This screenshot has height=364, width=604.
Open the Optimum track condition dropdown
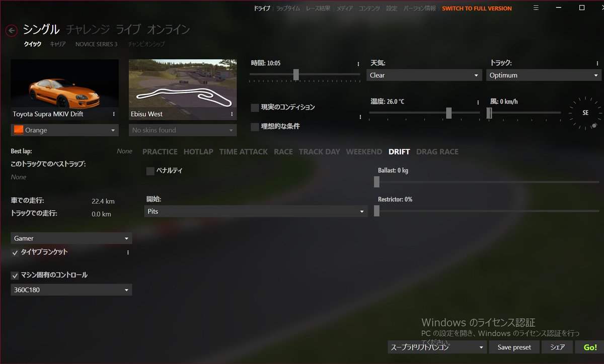pos(544,75)
